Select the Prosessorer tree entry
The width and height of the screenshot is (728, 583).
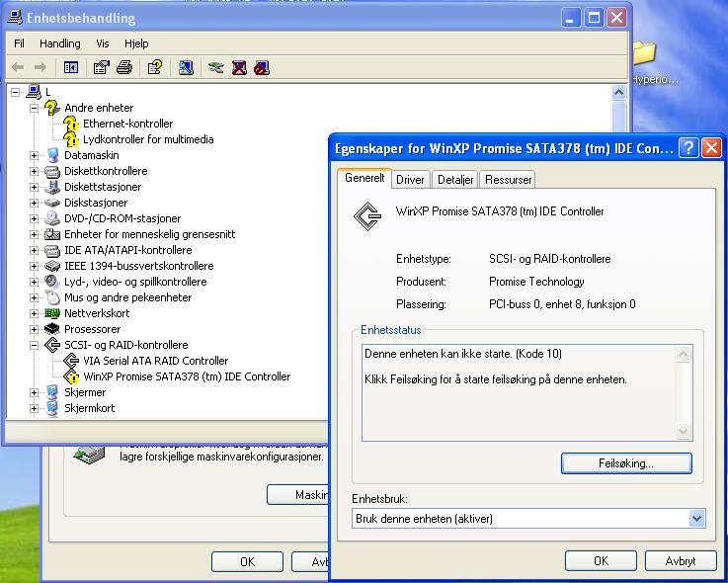(x=93, y=329)
